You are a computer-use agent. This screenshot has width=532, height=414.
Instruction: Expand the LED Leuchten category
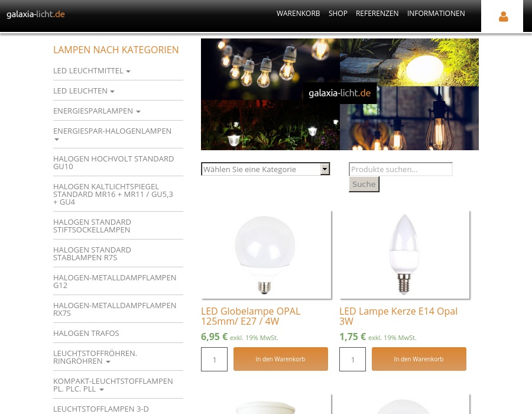coord(83,91)
